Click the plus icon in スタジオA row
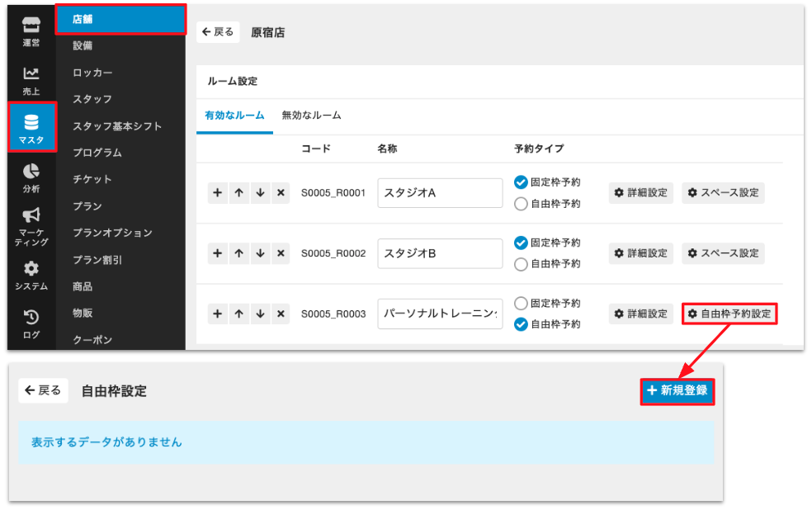Image resolution: width=812 pixels, height=510 pixels. point(218,193)
